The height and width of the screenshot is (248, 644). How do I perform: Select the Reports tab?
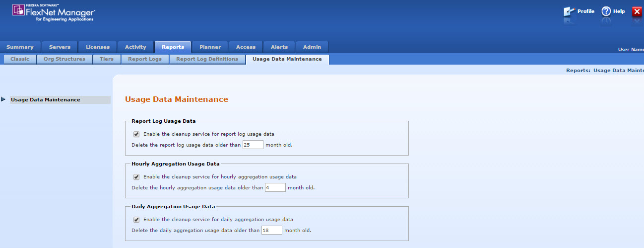coord(173,47)
